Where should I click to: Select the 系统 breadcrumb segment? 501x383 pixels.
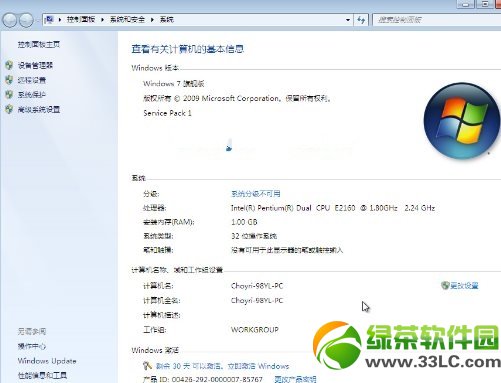point(167,19)
